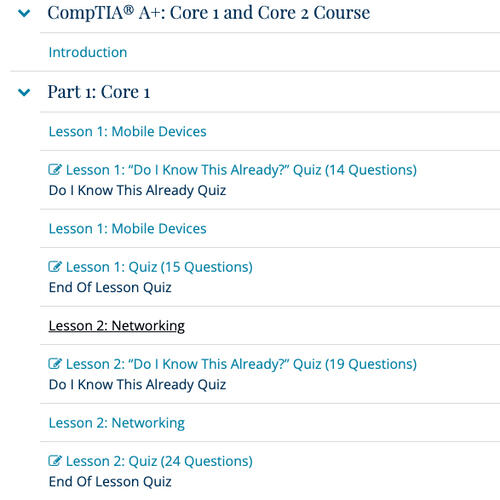Click Do I Know This Already Quiz text under Lesson 2

(137, 384)
